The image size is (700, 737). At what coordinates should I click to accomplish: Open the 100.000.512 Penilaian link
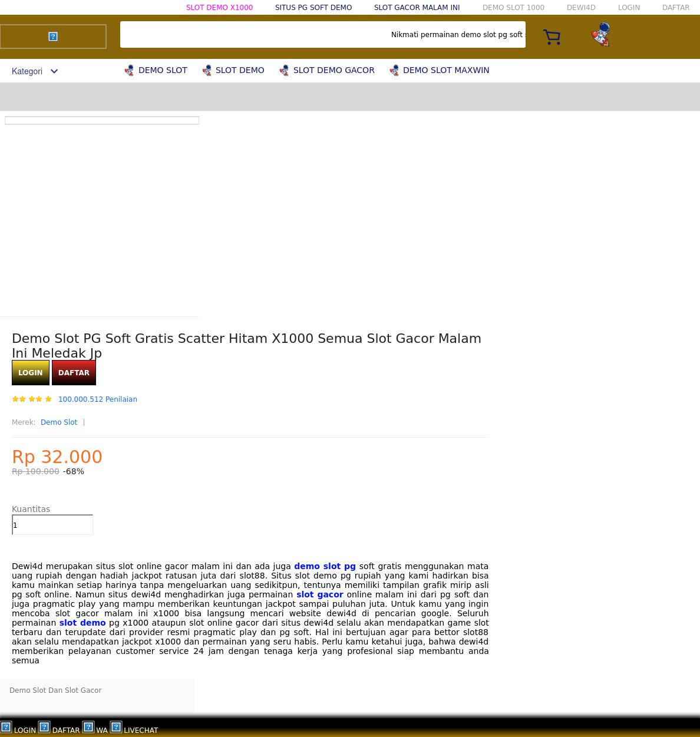point(98,399)
